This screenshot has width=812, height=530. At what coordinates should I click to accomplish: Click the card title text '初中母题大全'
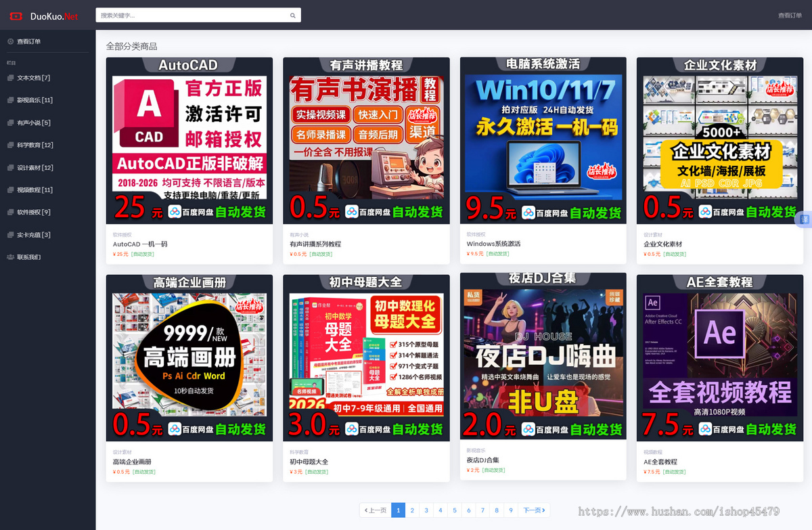coord(309,462)
